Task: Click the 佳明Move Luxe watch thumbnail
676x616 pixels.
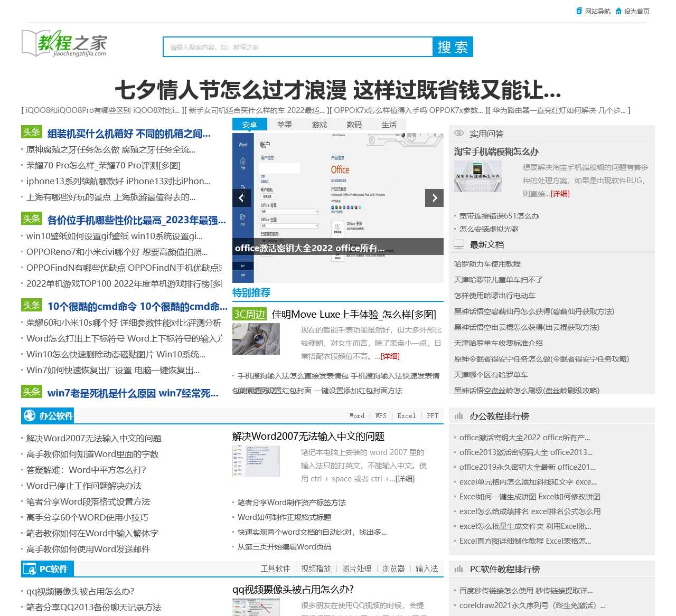Action: pyautogui.click(x=256, y=339)
